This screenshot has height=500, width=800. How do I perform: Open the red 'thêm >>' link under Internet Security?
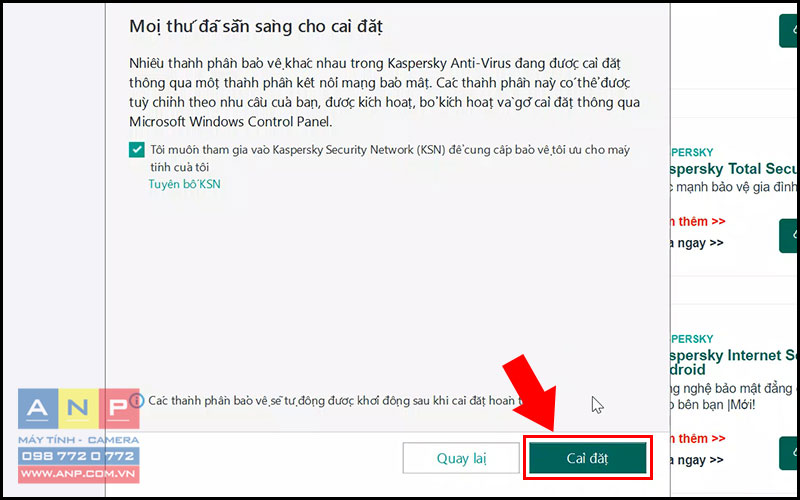[697, 438]
